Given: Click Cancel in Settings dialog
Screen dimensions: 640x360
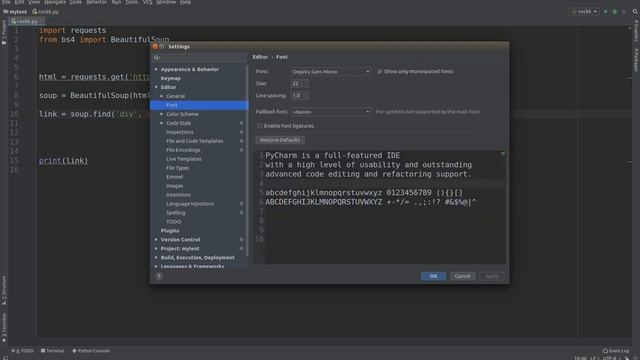Looking at the screenshot, I should (462, 276).
